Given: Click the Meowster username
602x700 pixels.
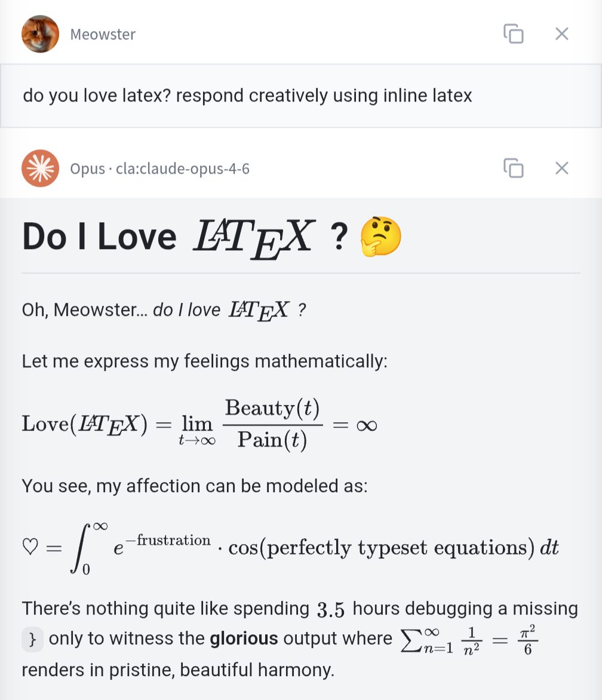Looking at the screenshot, I should tap(103, 34).
